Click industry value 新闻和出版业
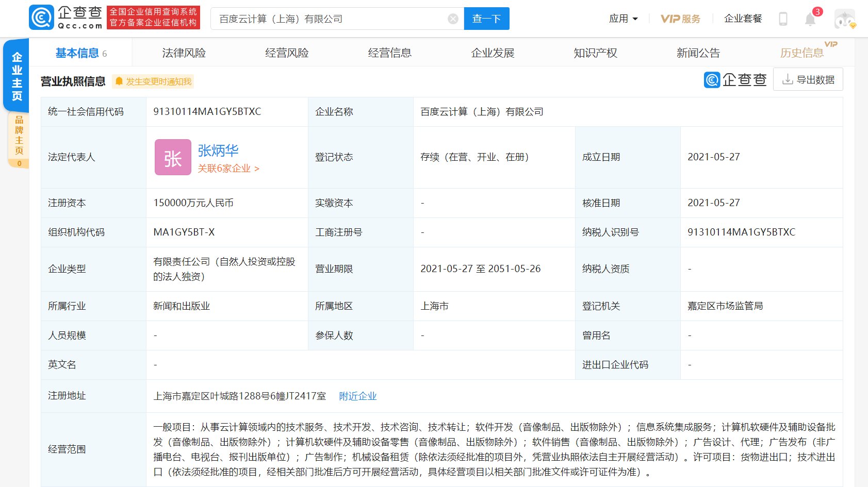This screenshot has width=868, height=487. pyautogui.click(x=182, y=306)
